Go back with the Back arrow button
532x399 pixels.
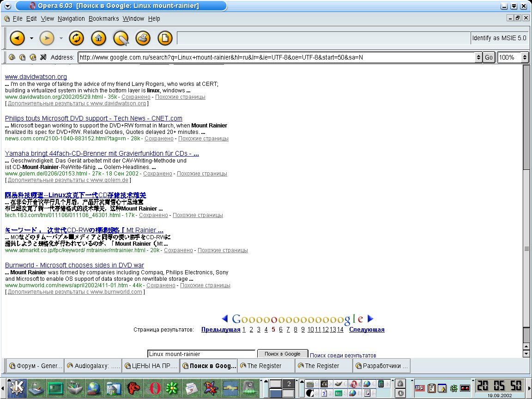[17, 38]
